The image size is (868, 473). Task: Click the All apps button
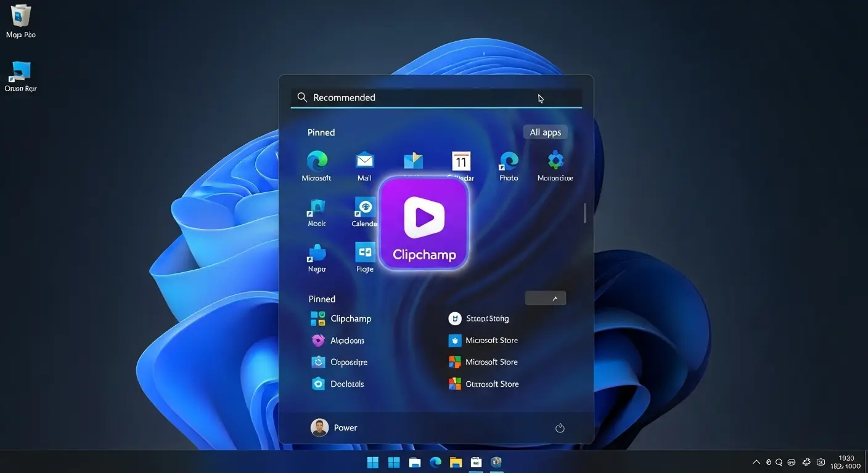click(545, 132)
